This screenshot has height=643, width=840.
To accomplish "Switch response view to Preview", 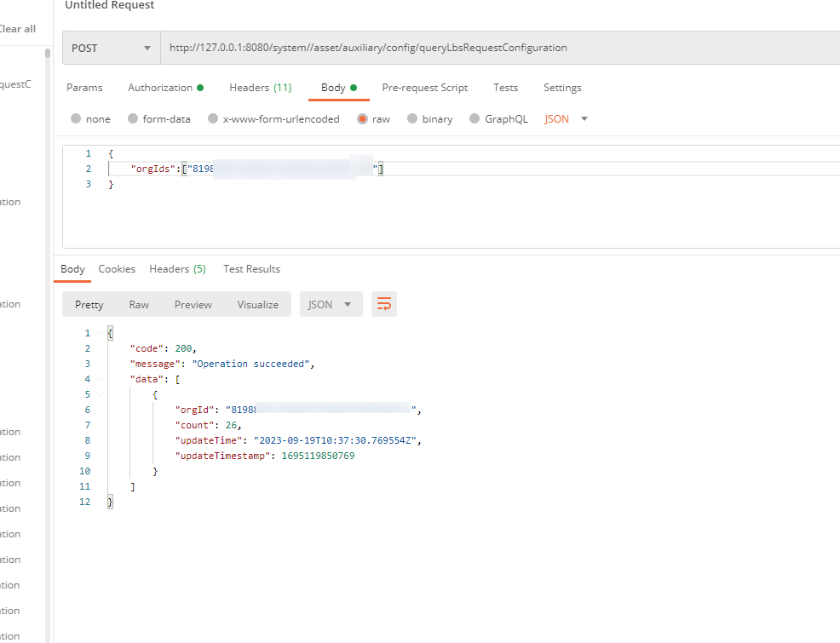I will (x=193, y=304).
